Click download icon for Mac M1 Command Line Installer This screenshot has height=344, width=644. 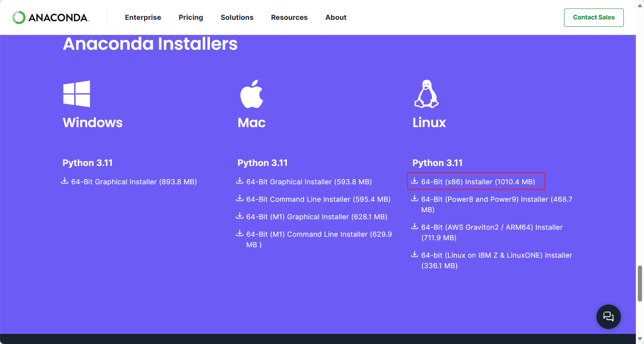click(240, 233)
